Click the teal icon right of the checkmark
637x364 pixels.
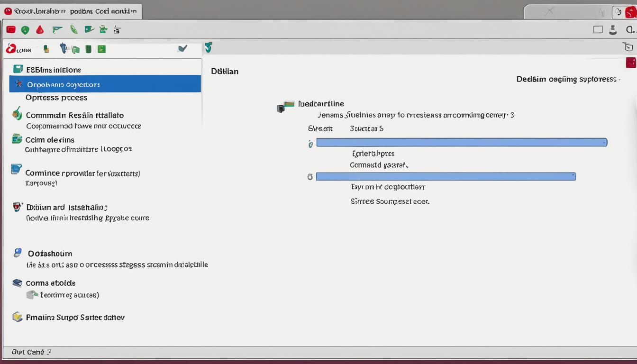click(x=208, y=47)
